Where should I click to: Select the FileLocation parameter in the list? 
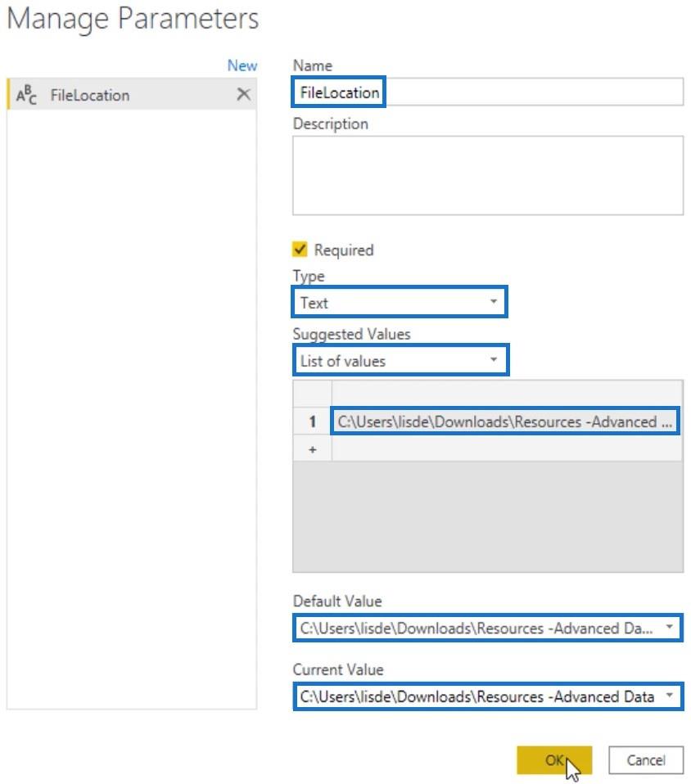click(x=90, y=96)
